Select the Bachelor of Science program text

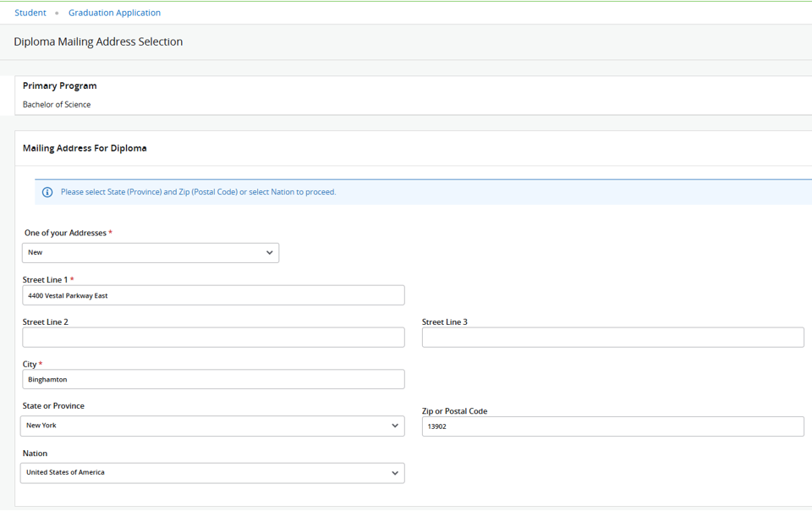[57, 105]
